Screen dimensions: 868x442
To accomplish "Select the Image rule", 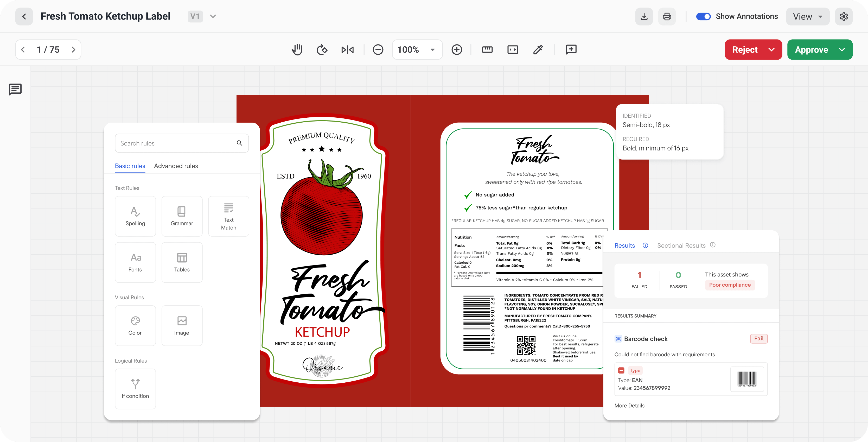I will click(x=182, y=326).
